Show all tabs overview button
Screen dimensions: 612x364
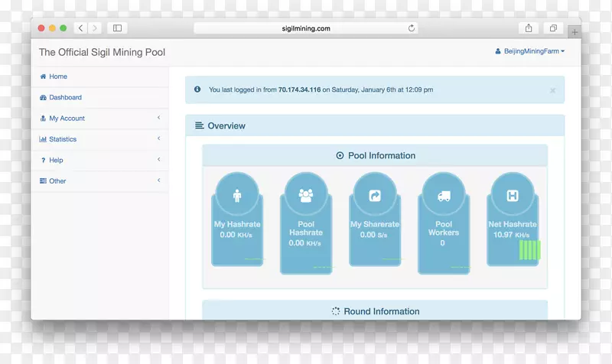[553, 28]
